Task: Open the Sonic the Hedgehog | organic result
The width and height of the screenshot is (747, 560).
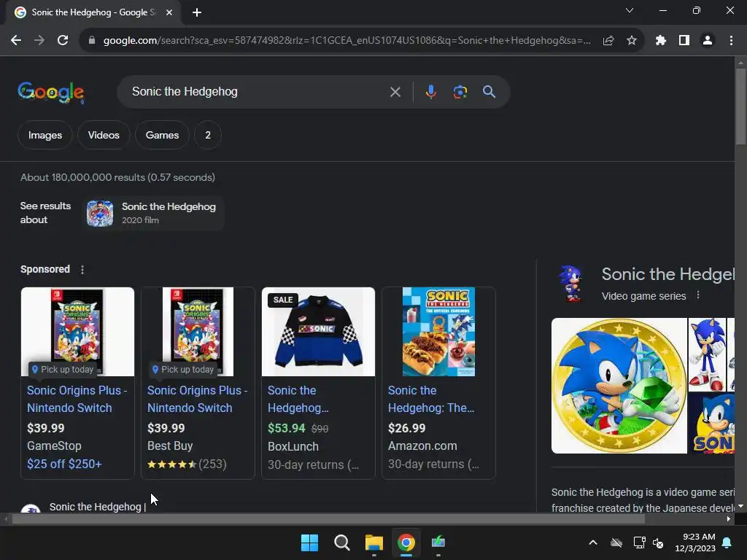Action: tap(97, 507)
